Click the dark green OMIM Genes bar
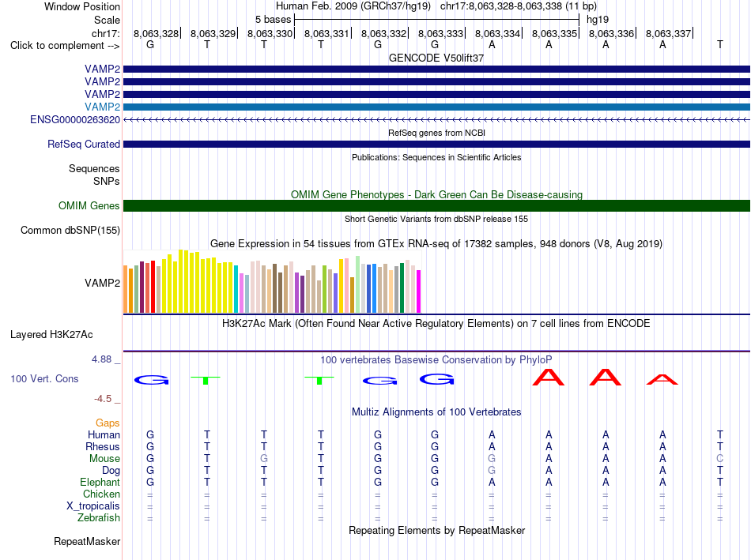This screenshot has width=751, height=560. pos(436,206)
